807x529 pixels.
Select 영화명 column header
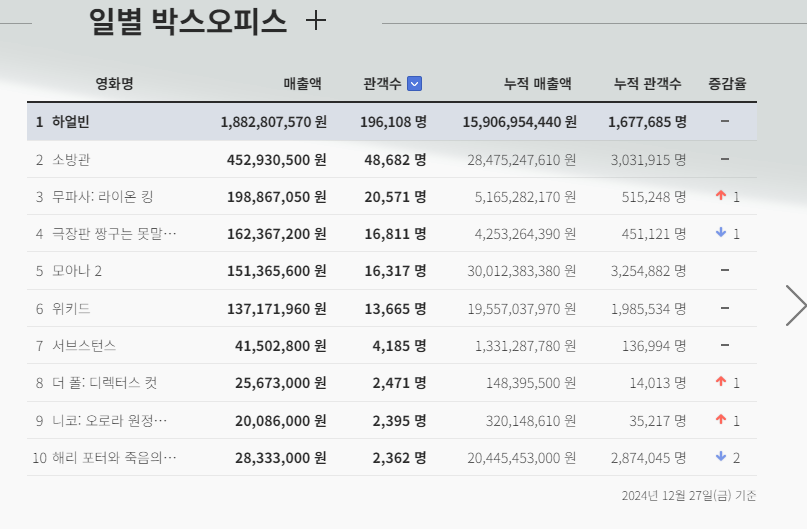pyautogui.click(x=114, y=83)
